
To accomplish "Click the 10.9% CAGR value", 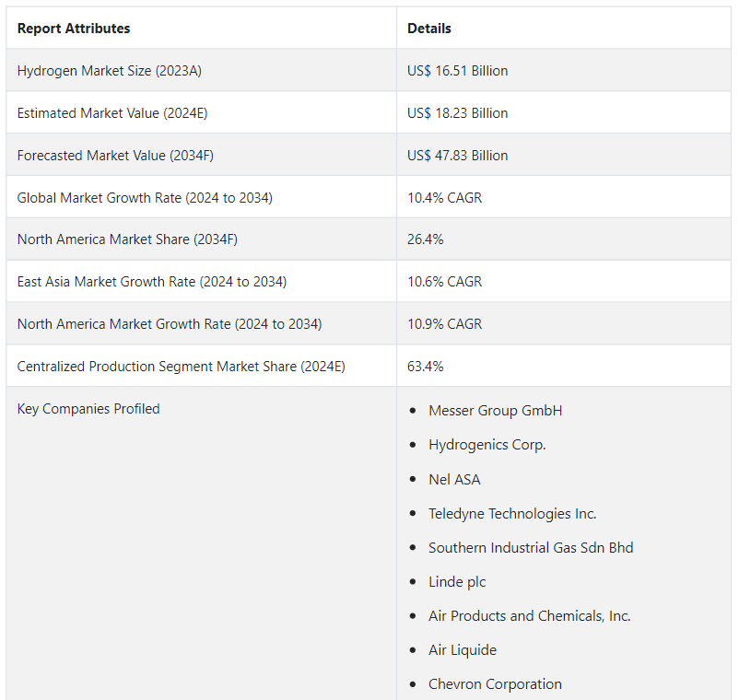I will (x=444, y=324).
